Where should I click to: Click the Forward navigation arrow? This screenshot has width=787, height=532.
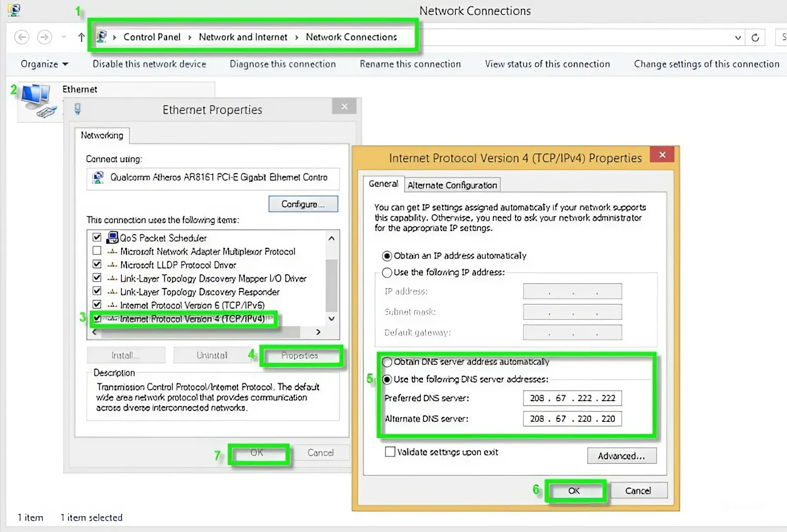click(45, 37)
